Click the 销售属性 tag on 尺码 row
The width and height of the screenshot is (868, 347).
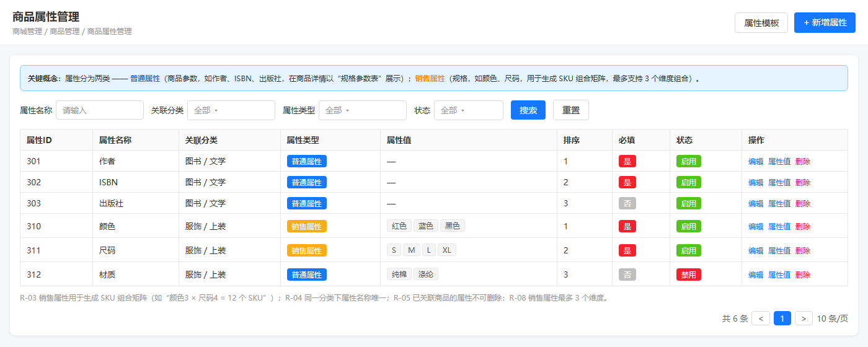306,250
